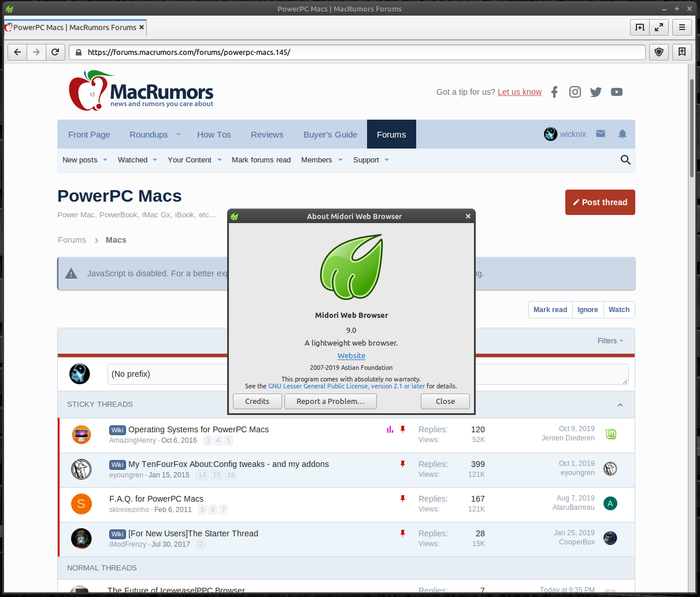Bookmark this page with the bookmark icon
The image size is (700, 597).
click(x=682, y=52)
